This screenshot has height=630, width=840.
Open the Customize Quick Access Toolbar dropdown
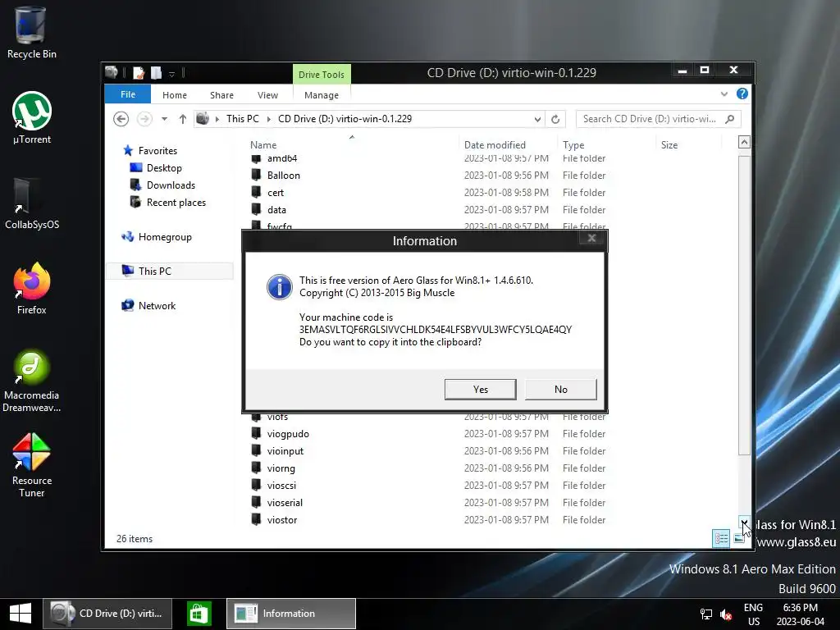tap(172, 73)
